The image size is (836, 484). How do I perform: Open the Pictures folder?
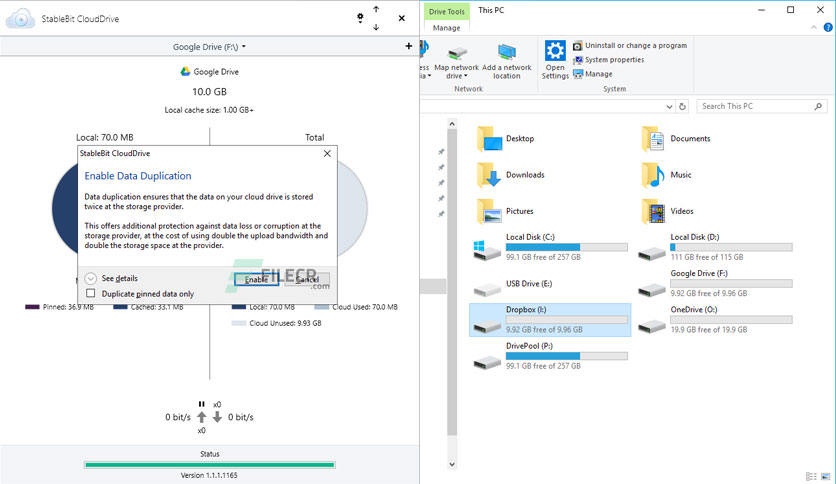pyautogui.click(x=505, y=211)
